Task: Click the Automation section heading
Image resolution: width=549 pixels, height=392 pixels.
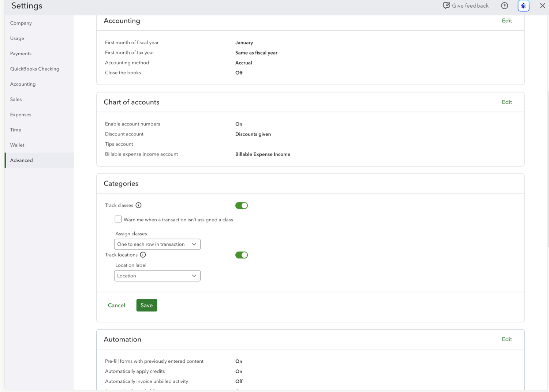Action: [x=122, y=339]
